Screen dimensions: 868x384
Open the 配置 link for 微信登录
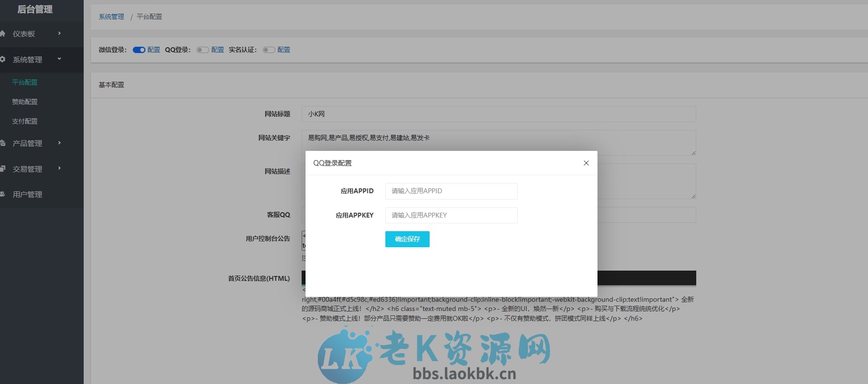tap(154, 50)
